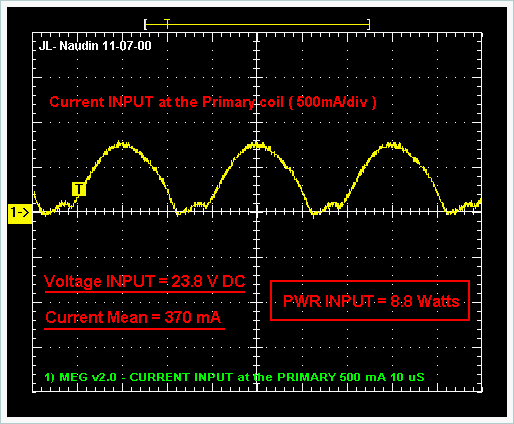514x424 pixels.
Task: Click the Voltage INPUT = 23.8 V DC label
Action: point(145,281)
